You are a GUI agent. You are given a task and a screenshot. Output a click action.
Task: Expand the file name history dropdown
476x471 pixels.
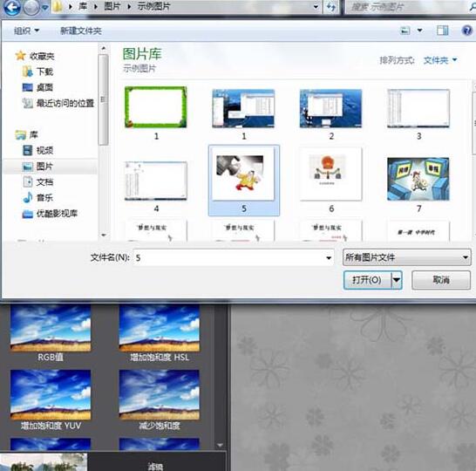329,258
